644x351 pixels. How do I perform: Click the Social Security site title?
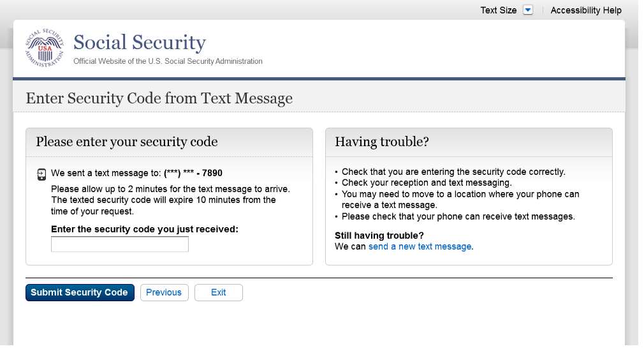pos(140,43)
